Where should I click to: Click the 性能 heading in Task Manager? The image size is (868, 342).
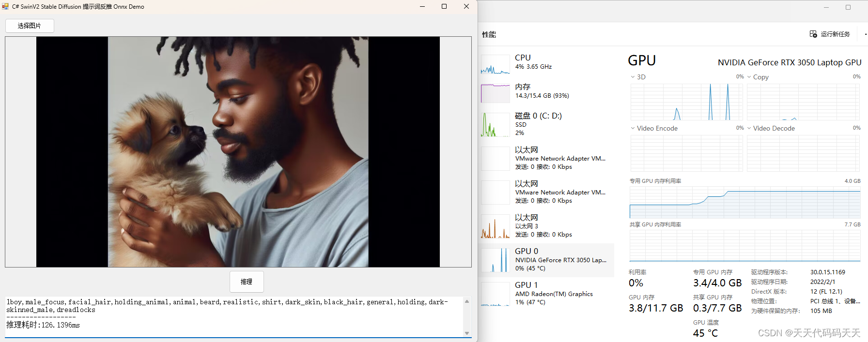coord(489,34)
